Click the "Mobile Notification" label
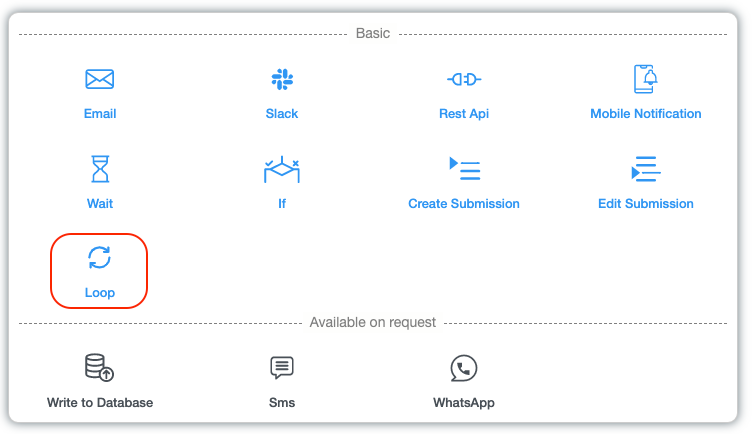752x434 pixels. pyautogui.click(x=646, y=114)
